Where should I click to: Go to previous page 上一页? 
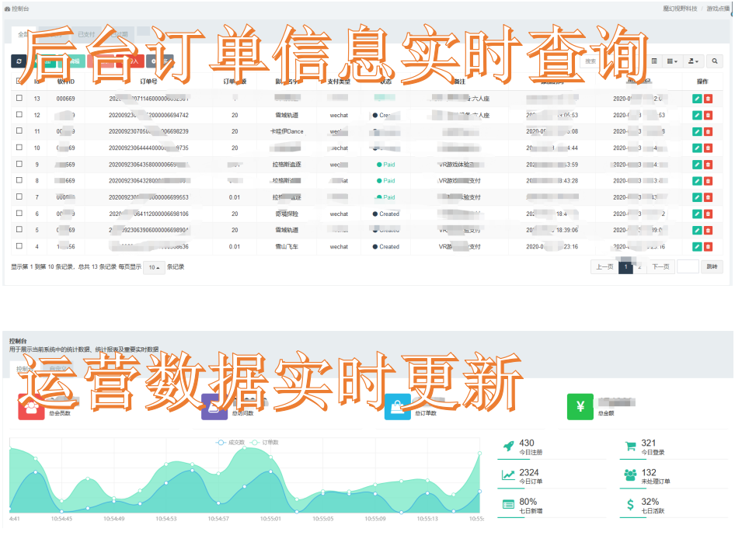click(x=604, y=266)
